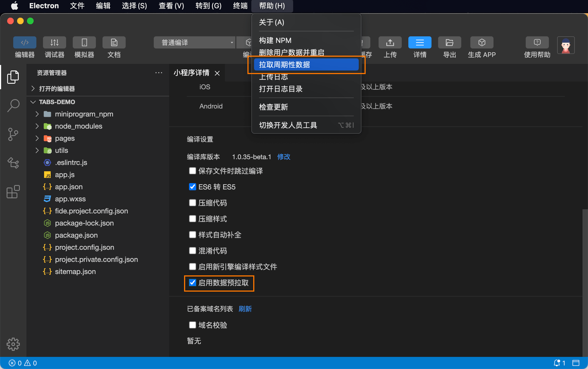The width and height of the screenshot is (588, 369).
Task: Click the Generate APP (生成 APP) icon
Action: click(x=482, y=43)
